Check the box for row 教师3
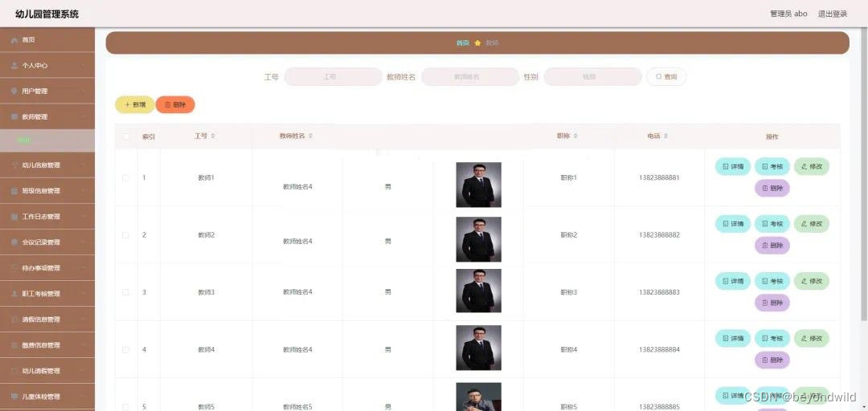 tap(125, 292)
